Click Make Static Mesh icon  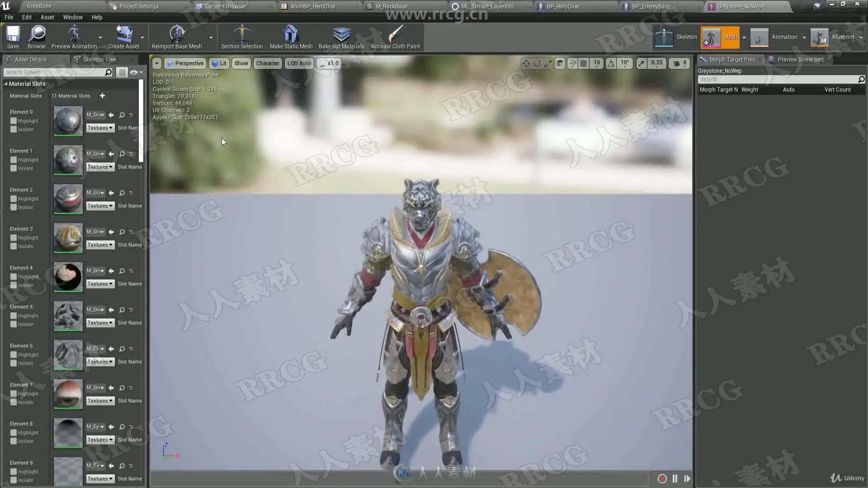pyautogui.click(x=291, y=37)
